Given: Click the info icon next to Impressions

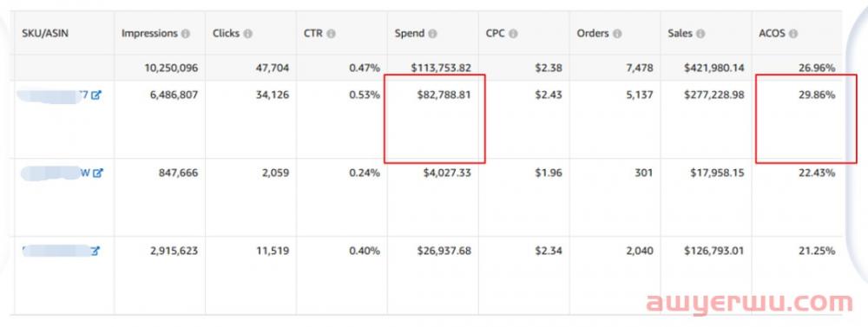Looking at the screenshot, I should click(186, 34).
